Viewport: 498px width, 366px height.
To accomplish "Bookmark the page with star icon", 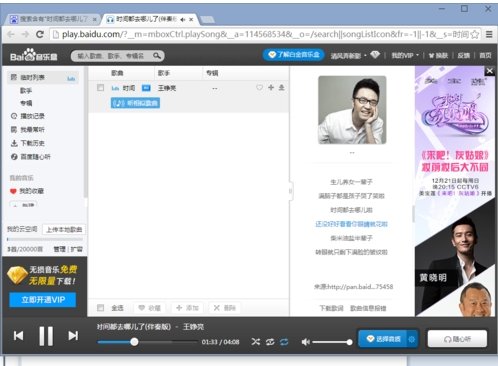I will 475,34.
